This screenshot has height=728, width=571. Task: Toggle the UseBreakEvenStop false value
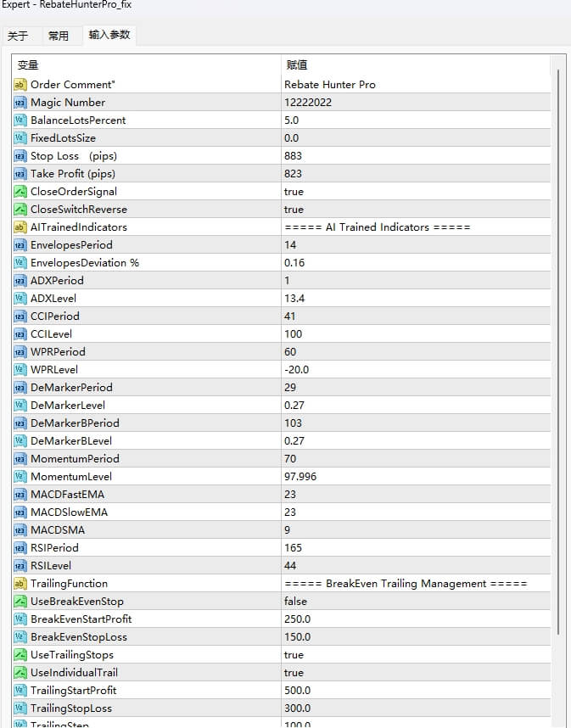click(296, 602)
